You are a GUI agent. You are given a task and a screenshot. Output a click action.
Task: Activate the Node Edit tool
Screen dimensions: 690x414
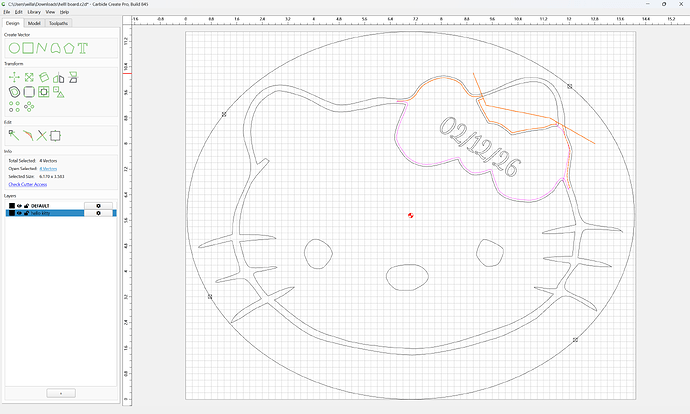pos(14,136)
